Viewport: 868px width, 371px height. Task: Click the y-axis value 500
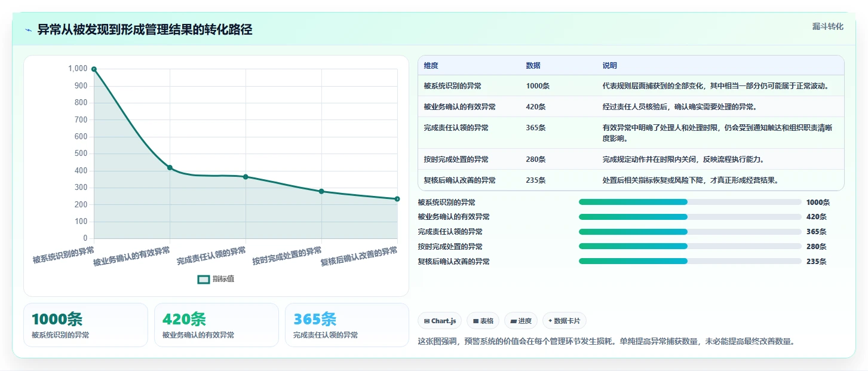coord(80,154)
